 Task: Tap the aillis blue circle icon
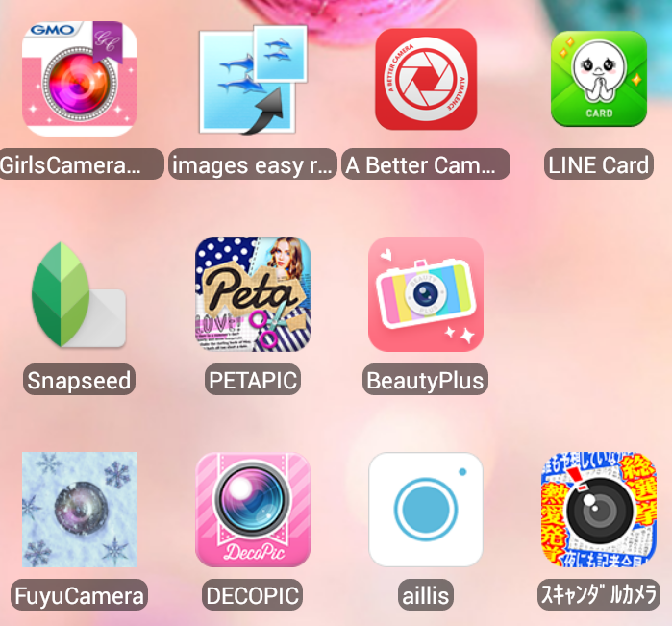tap(426, 510)
